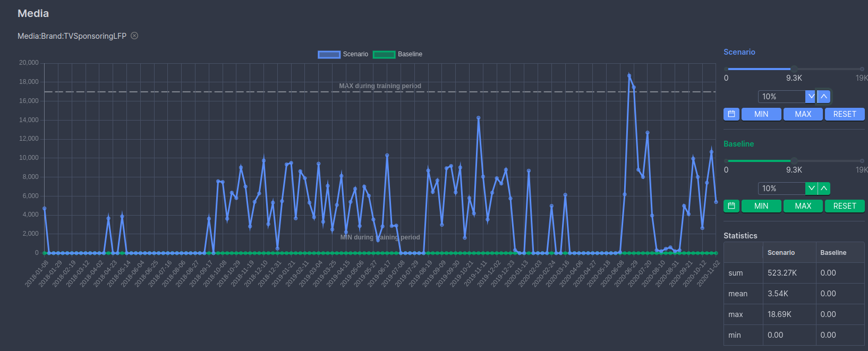
Task: Open the Baseline calendar date picker
Action: [x=731, y=206]
